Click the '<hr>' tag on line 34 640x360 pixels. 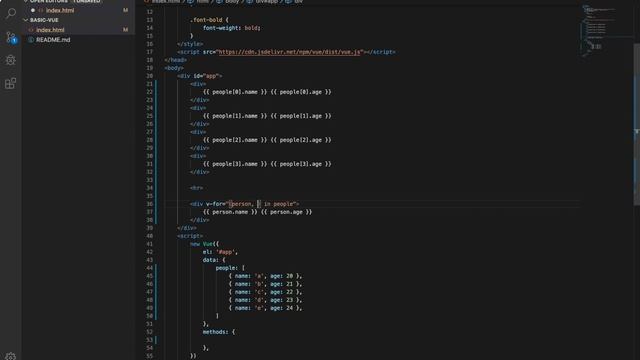tap(196, 188)
